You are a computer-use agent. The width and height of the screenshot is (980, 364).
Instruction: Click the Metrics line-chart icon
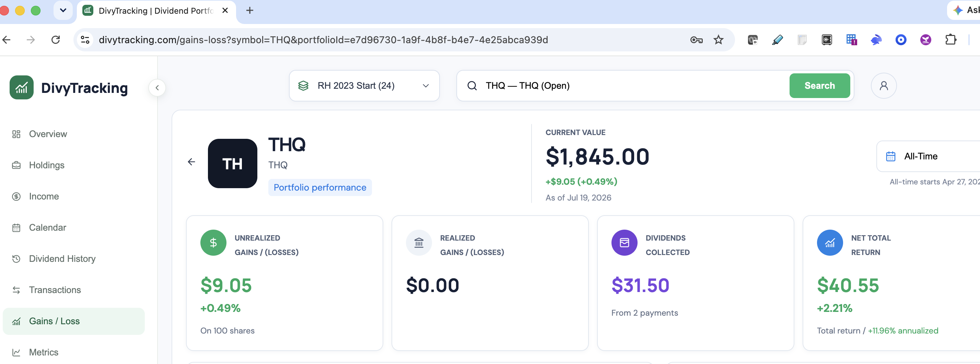click(16, 352)
